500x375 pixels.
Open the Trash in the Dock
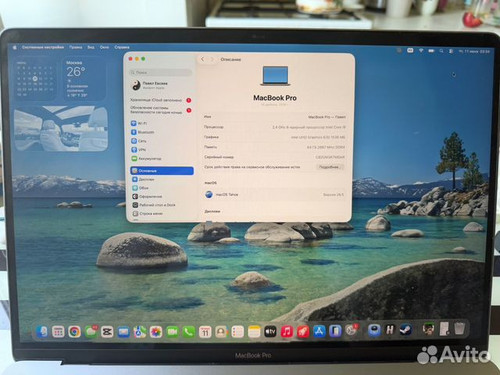coord(460,328)
